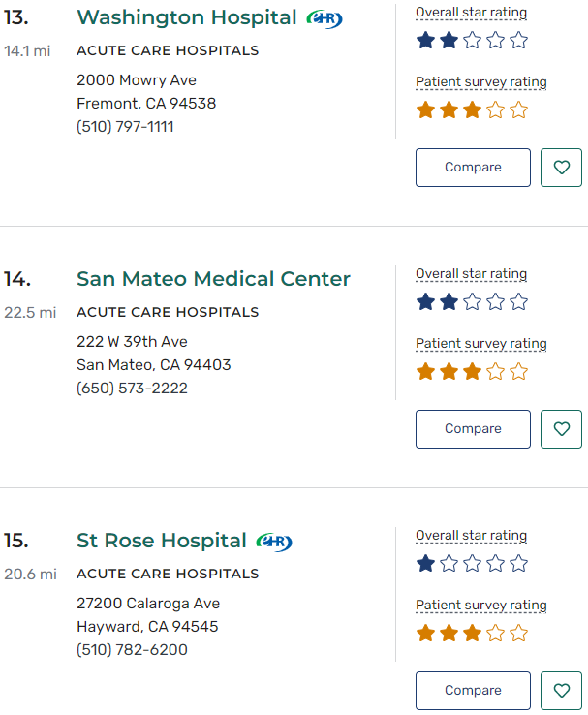Favorite Washington Hospital with the heart icon

pyautogui.click(x=562, y=168)
